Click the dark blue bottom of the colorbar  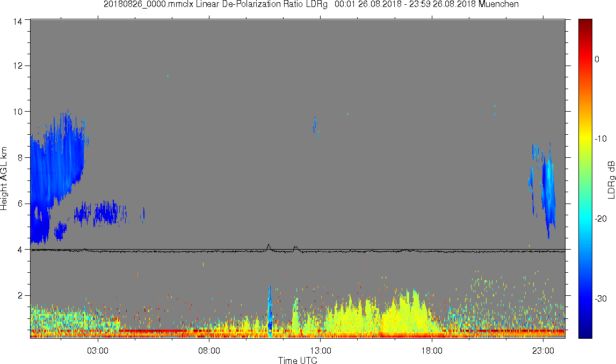point(585,332)
